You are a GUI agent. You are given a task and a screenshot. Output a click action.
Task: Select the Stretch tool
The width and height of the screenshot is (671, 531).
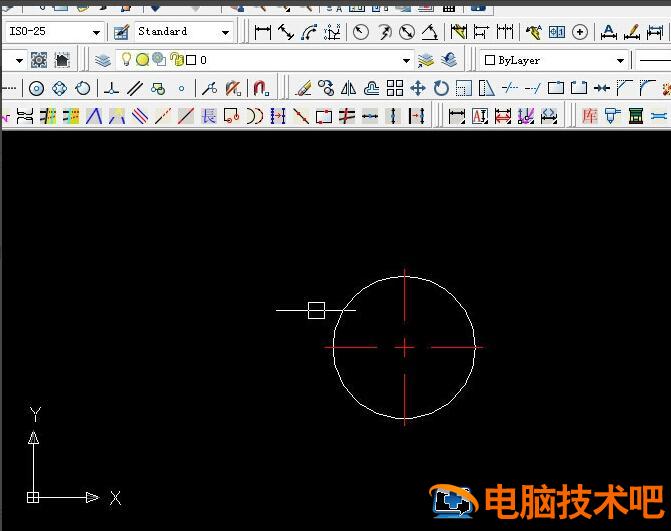click(x=487, y=89)
